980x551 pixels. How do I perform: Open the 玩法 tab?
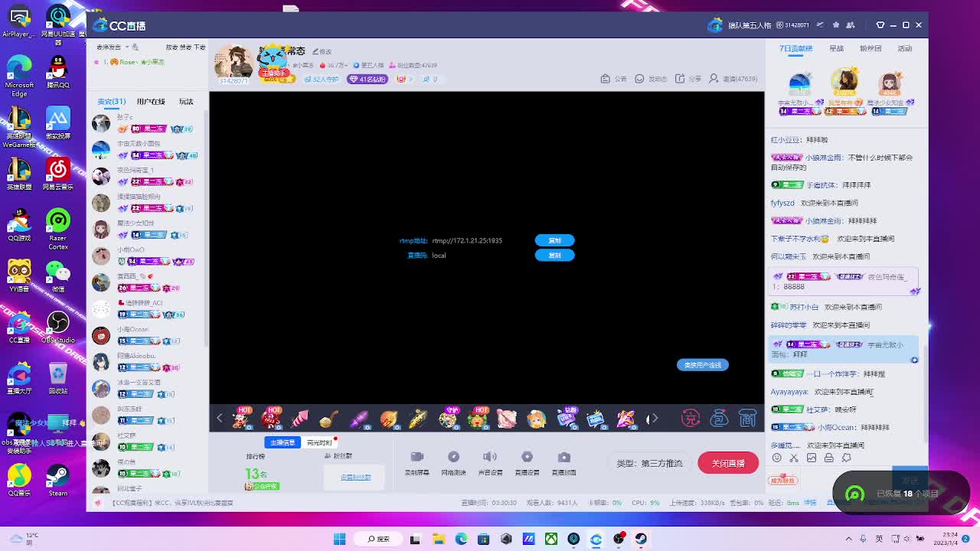click(x=186, y=102)
